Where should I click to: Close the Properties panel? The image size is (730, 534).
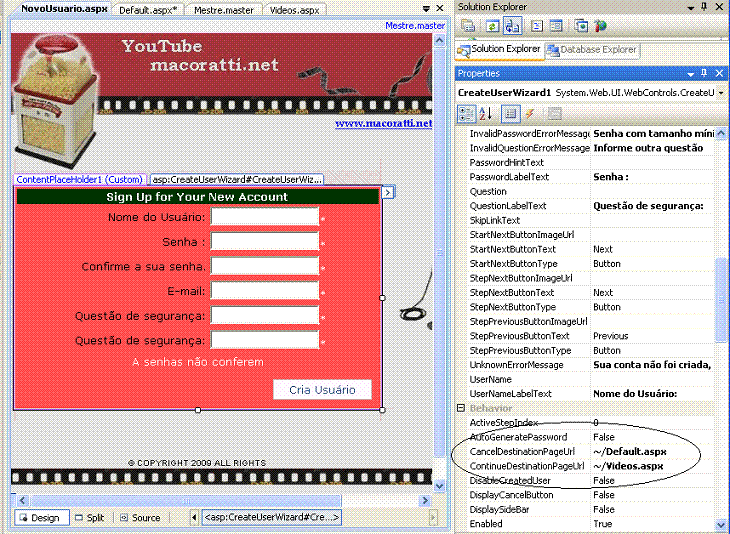tap(719, 73)
